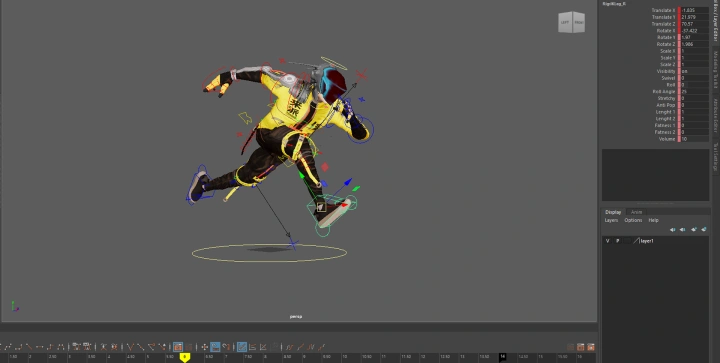Click the Roll Angle value field 25
This screenshot has height=363, width=720.
point(695,92)
